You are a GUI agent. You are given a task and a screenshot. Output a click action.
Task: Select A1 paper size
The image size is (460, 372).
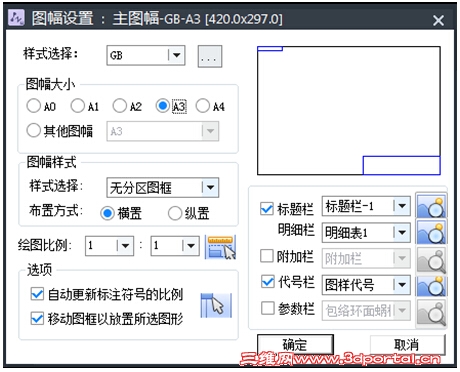[x=78, y=106]
